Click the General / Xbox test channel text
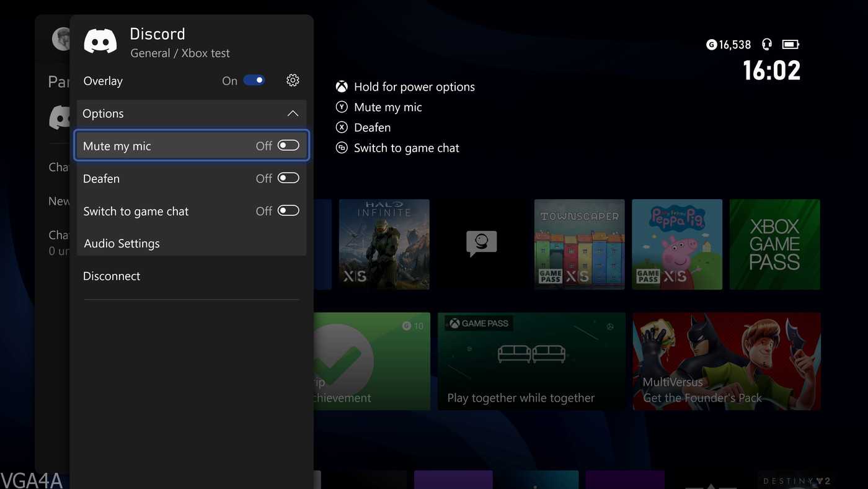The height and width of the screenshot is (489, 868). pyautogui.click(x=180, y=53)
